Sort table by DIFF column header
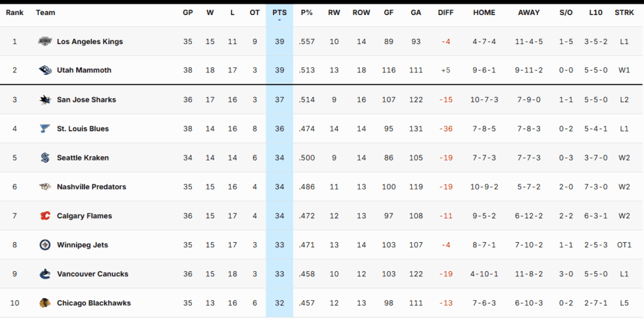Image resolution: width=644 pixels, height=319 pixels. click(445, 13)
